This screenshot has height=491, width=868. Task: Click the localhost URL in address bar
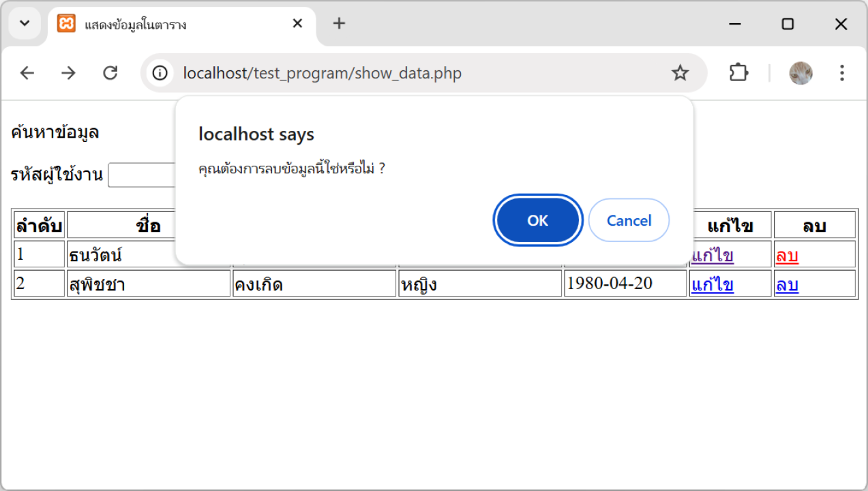point(322,73)
